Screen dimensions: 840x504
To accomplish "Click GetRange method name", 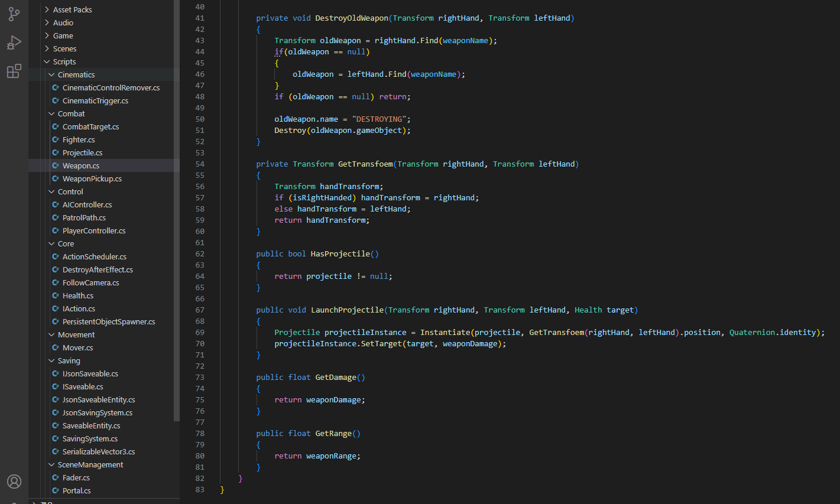I will (x=333, y=433).
